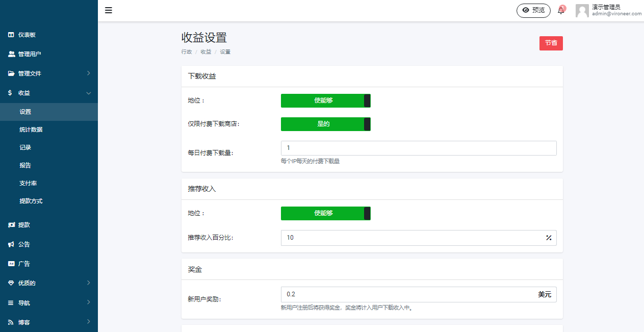Open the notification bell icon
The width and height of the screenshot is (644, 332).
(561, 11)
